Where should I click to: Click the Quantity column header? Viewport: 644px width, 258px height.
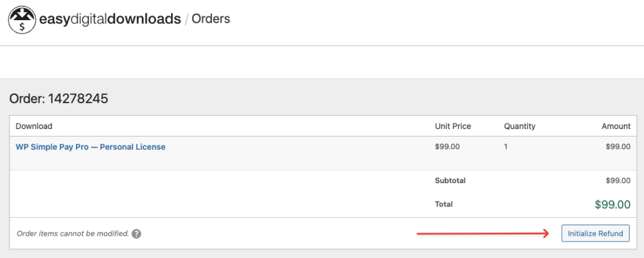coord(519,126)
